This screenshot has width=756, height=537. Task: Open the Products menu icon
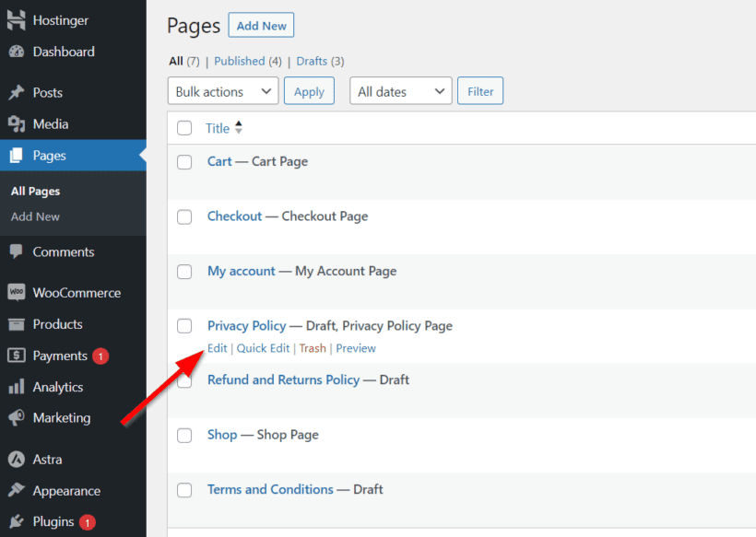point(18,324)
